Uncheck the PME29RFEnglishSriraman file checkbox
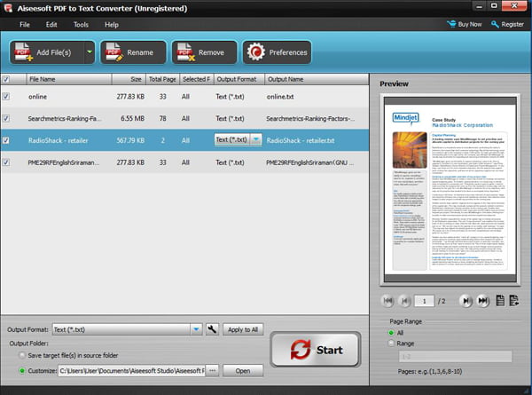 6,162
